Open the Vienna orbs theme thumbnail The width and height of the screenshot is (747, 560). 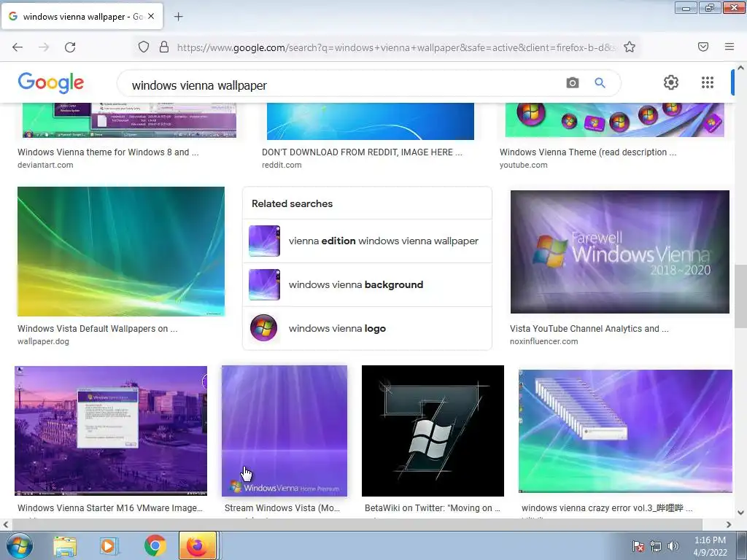point(614,120)
